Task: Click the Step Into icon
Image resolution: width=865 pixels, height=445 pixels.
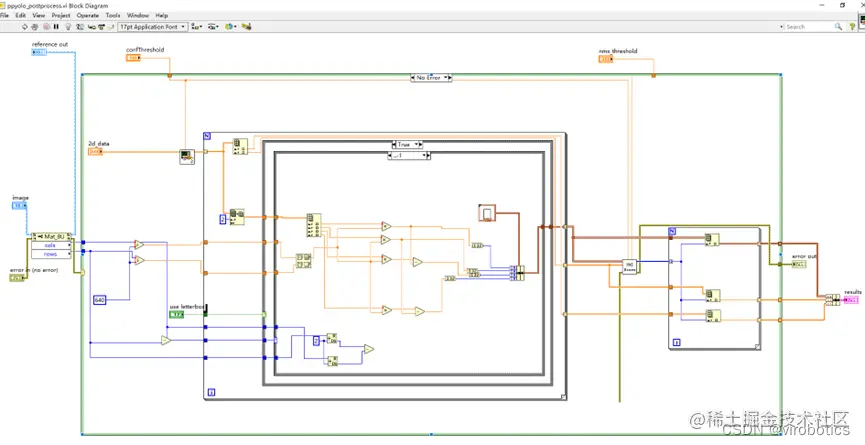Action: tap(92, 26)
